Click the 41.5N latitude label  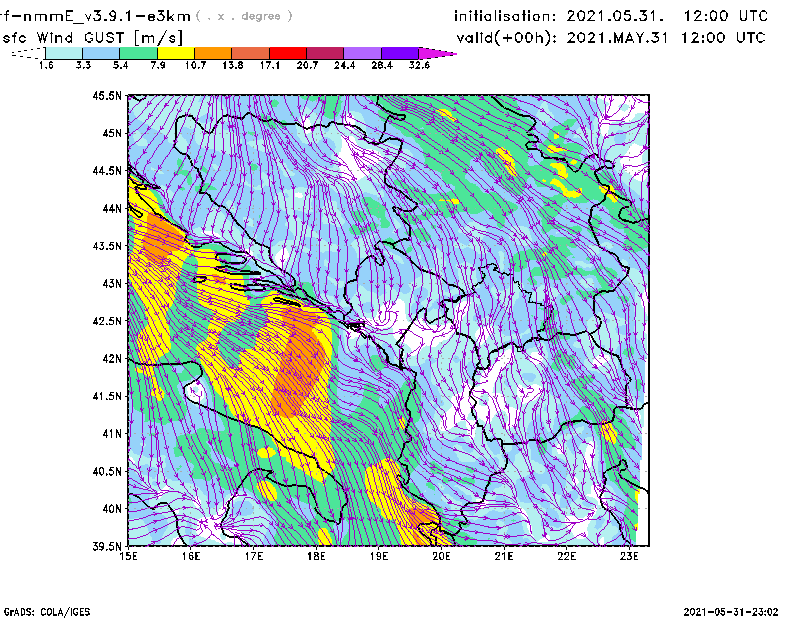(x=107, y=396)
